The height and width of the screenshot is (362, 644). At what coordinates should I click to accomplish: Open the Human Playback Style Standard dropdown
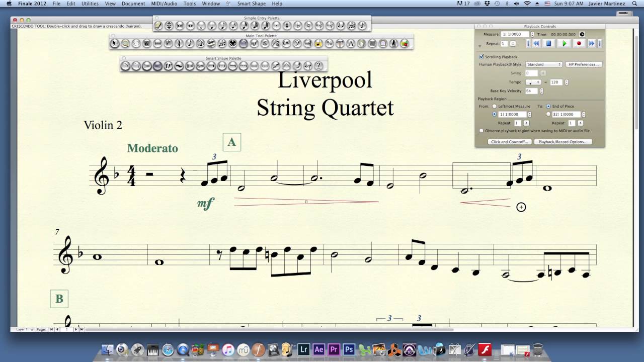pos(544,64)
